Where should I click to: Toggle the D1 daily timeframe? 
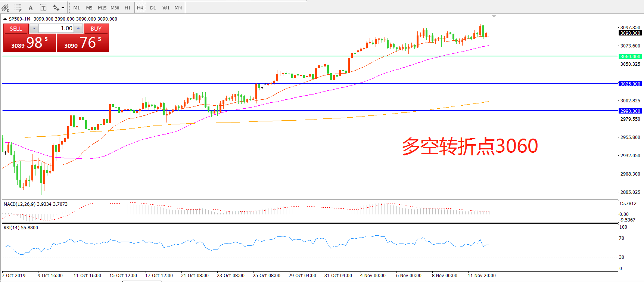pos(153,8)
